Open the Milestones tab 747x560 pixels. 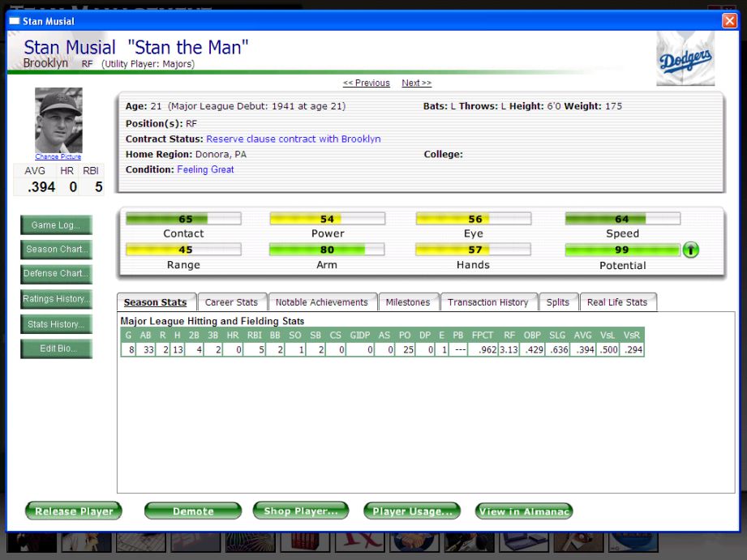[x=408, y=302]
